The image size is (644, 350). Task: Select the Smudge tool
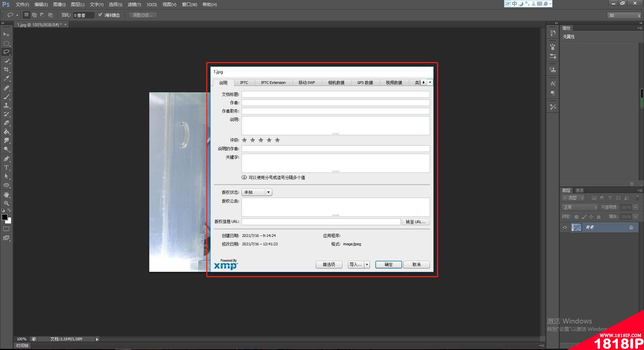6,140
